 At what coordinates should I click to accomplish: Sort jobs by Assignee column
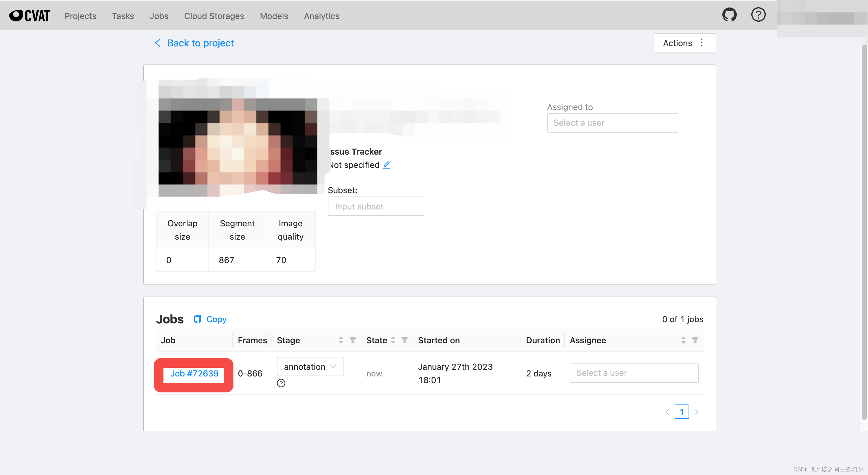683,340
